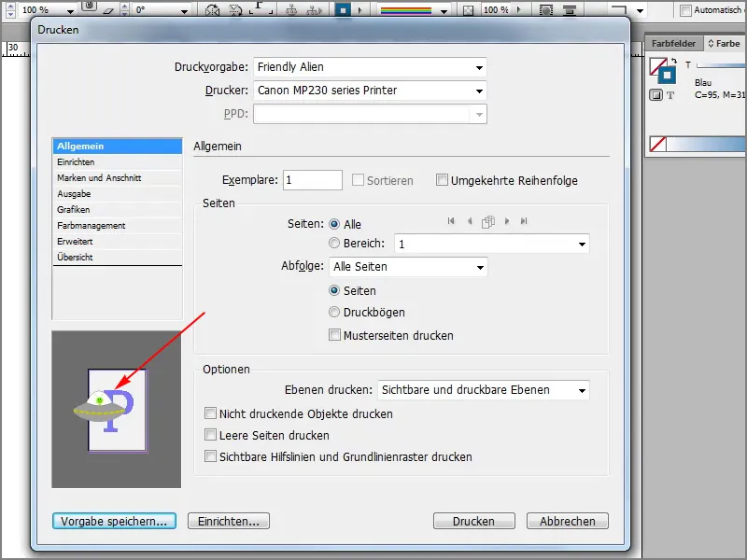Select the Allgemein category
The height and width of the screenshot is (560, 747).
118,147
